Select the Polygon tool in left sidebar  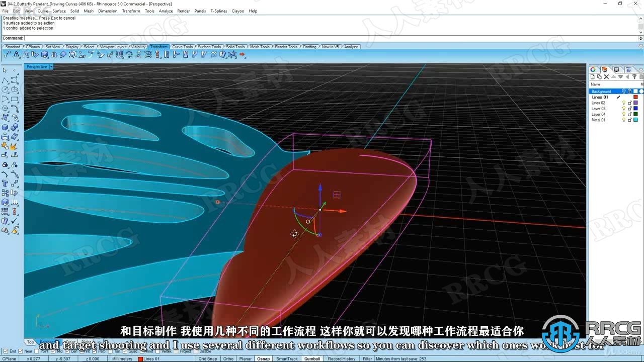(5, 108)
